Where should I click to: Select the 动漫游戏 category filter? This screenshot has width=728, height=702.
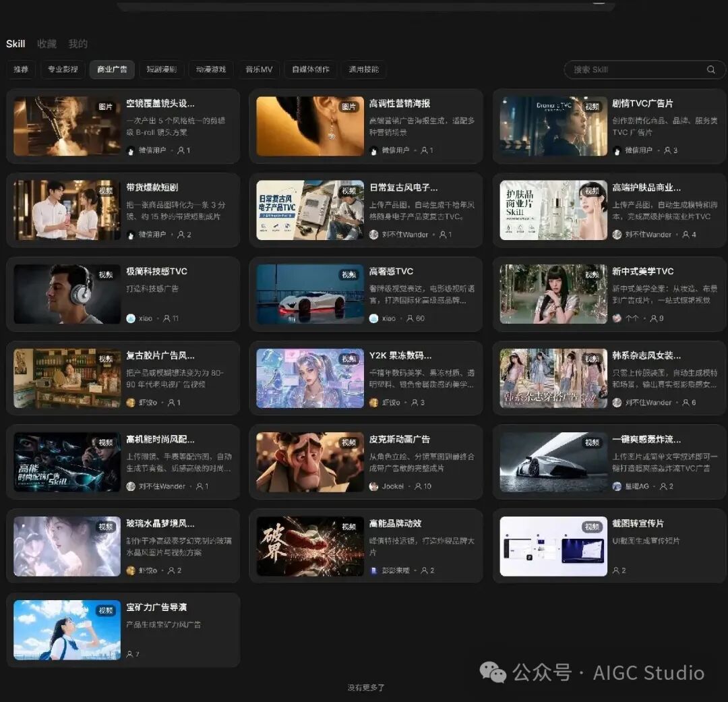pos(211,69)
